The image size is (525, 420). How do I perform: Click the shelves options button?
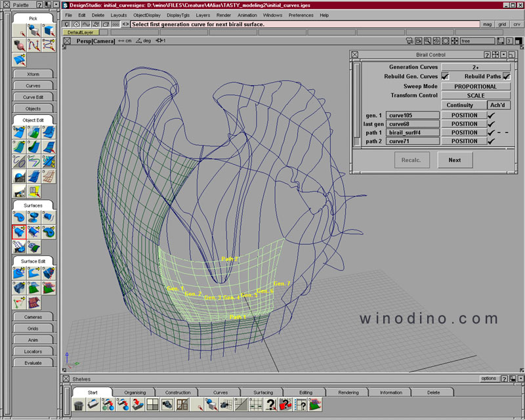coord(488,379)
